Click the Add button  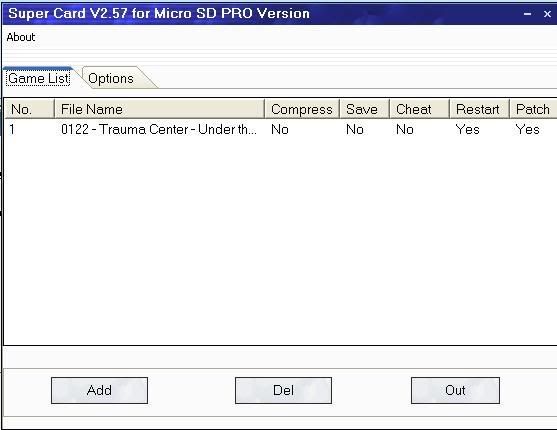[99, 390]
